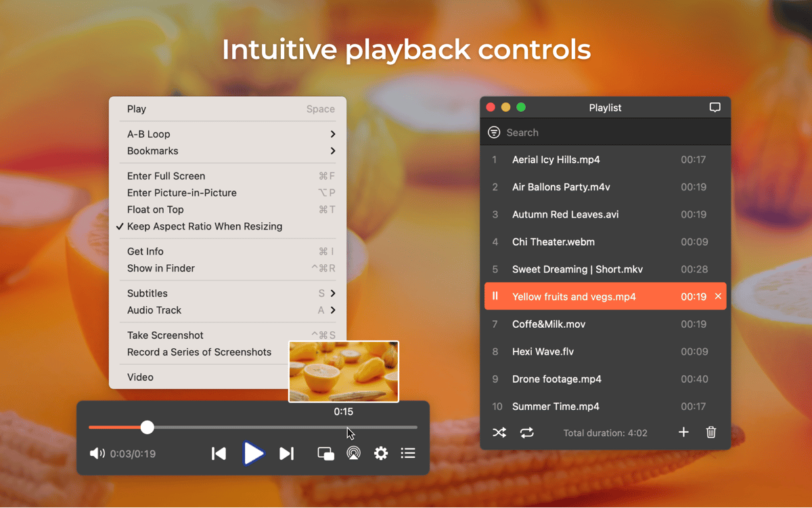Click the AirPlay streaming icon
Image resolution: width=812 pixels, height=508 pixels.
[353, 453]
